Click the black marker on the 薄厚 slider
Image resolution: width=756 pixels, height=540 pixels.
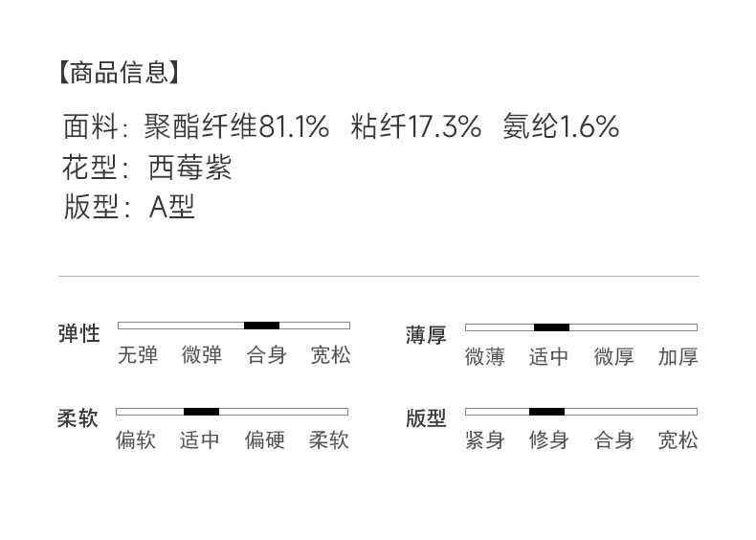coord(551,327)
